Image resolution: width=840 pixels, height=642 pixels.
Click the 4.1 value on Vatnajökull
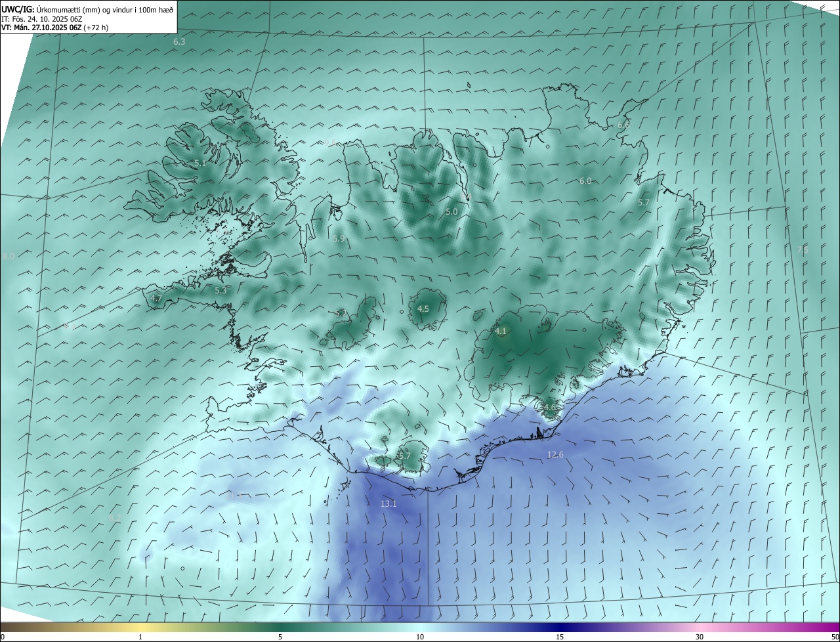tap(501, 331)
